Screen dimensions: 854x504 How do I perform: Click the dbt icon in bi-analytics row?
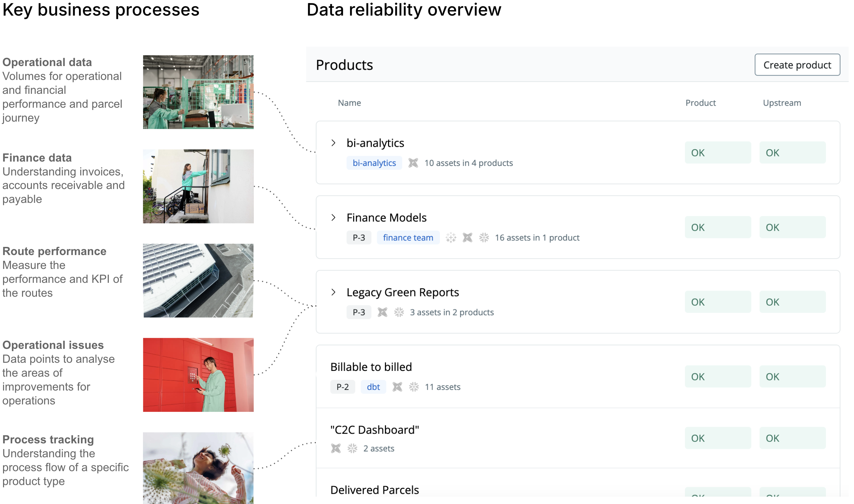click(x=413, y=163)
